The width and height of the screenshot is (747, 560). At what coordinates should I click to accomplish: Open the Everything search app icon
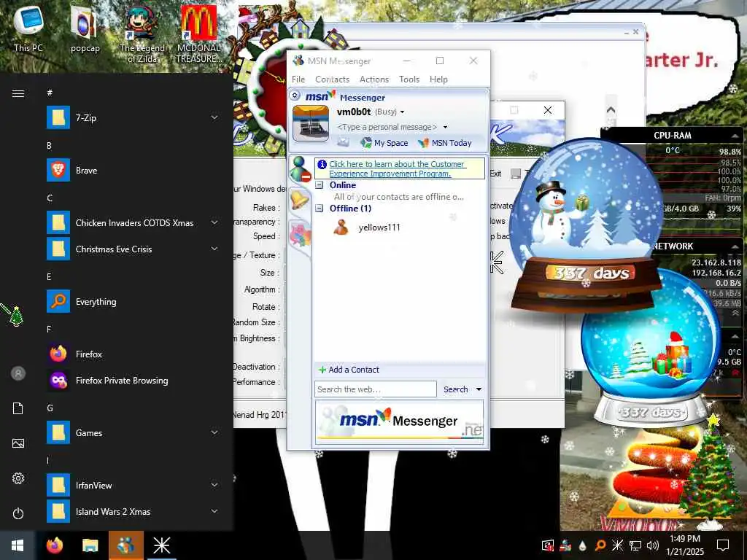click(58, 301)
